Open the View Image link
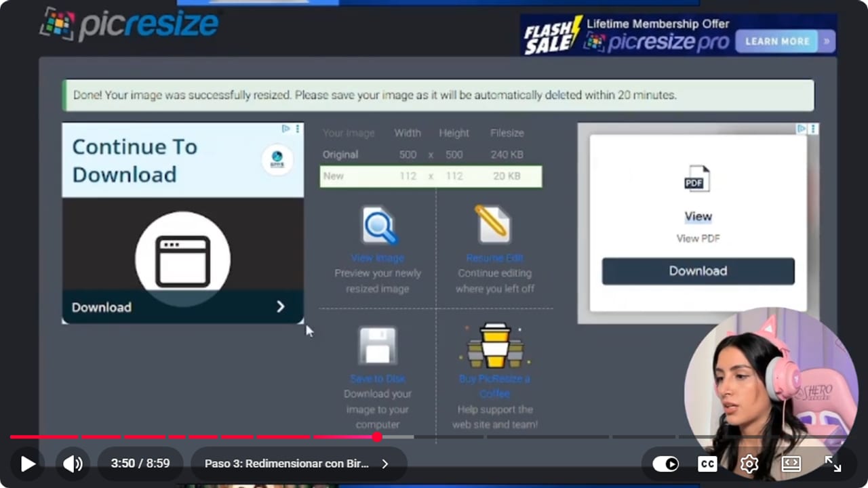This screenshot has width=868, height=488. coord(378,258)
